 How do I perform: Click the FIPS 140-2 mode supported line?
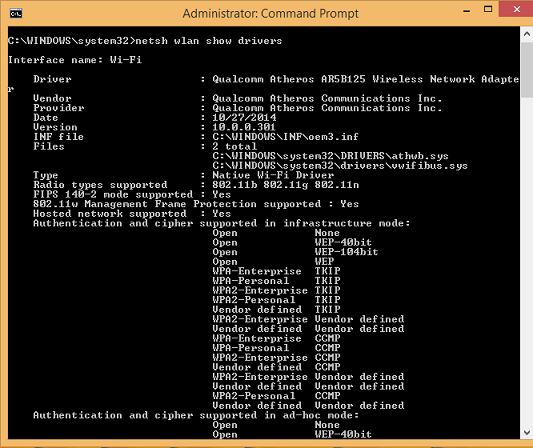132,194
